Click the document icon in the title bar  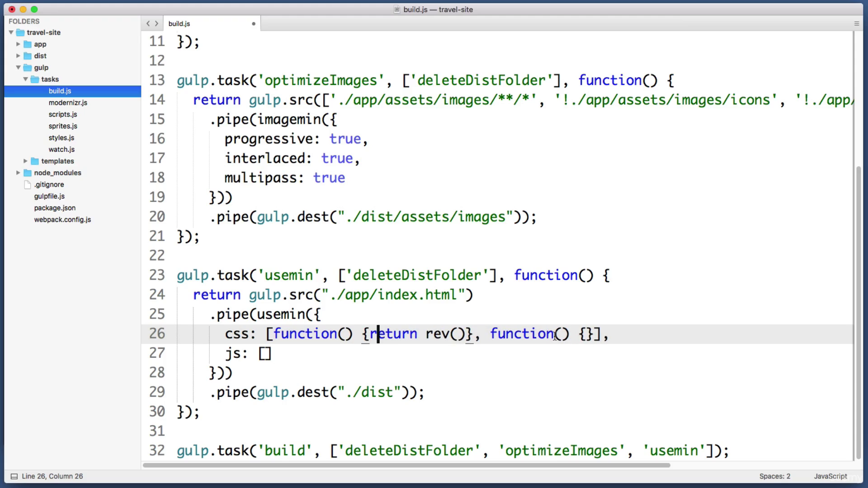tap(397, 9)
